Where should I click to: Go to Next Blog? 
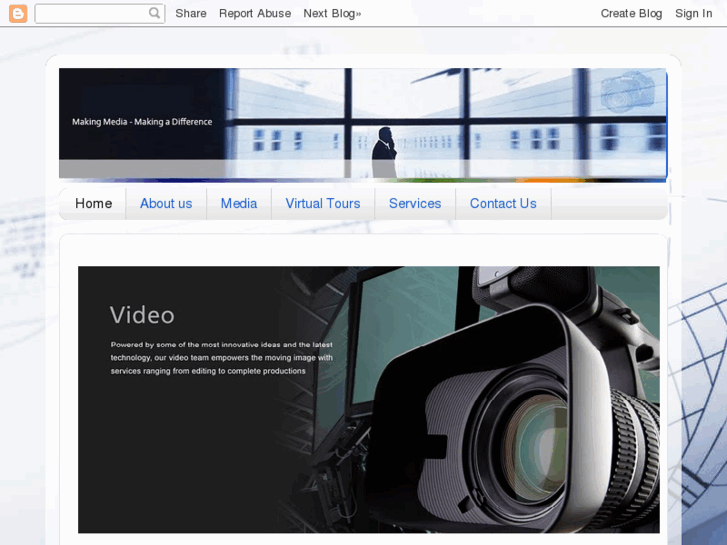coord(332,13)
